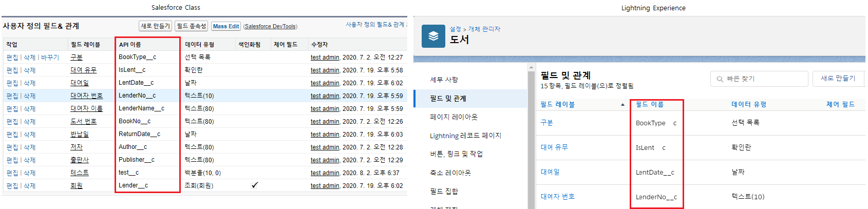Sort by the 제어 필드 column header in Lightning
This screenshot has height=209, width=868.
(x=841, y=104)
